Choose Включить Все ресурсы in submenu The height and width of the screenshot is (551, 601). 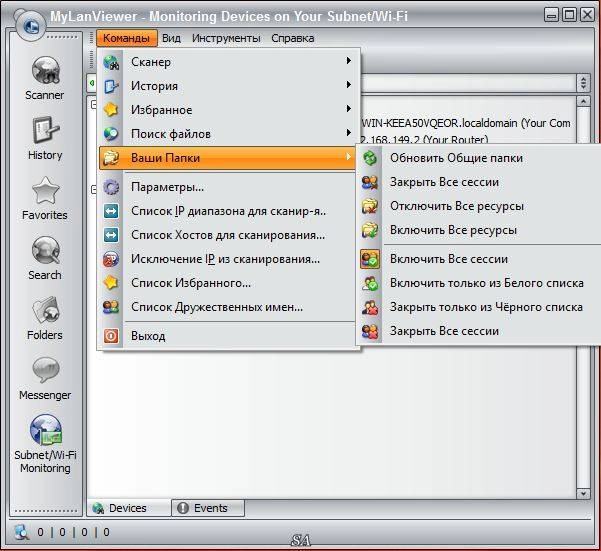pos(479,230)
